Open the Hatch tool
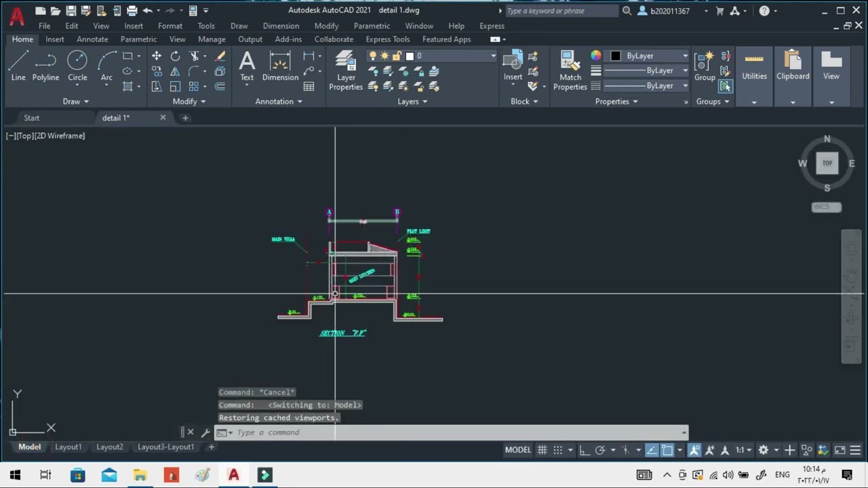The image size is (868, 488). click(x=127, y=86)
